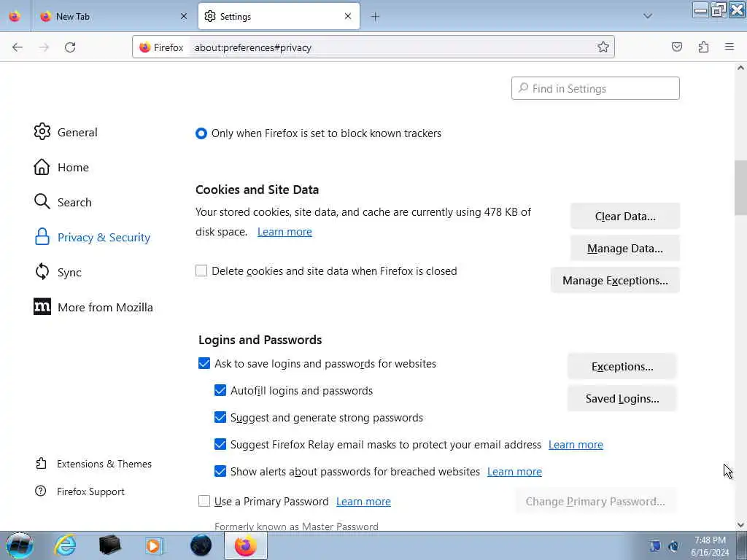Enable 'Use a Primary Password' checkbox
747x560 pixels.
[204, 501]
